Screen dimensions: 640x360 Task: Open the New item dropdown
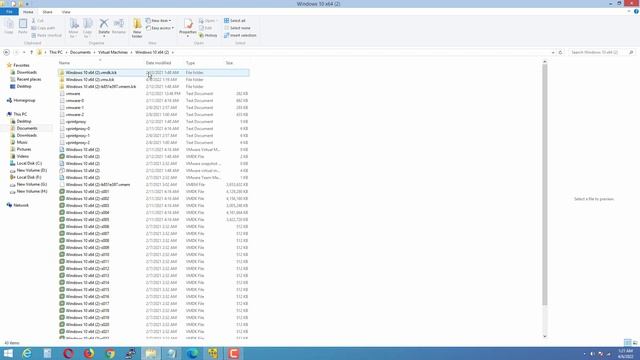(x=158, y=20)
